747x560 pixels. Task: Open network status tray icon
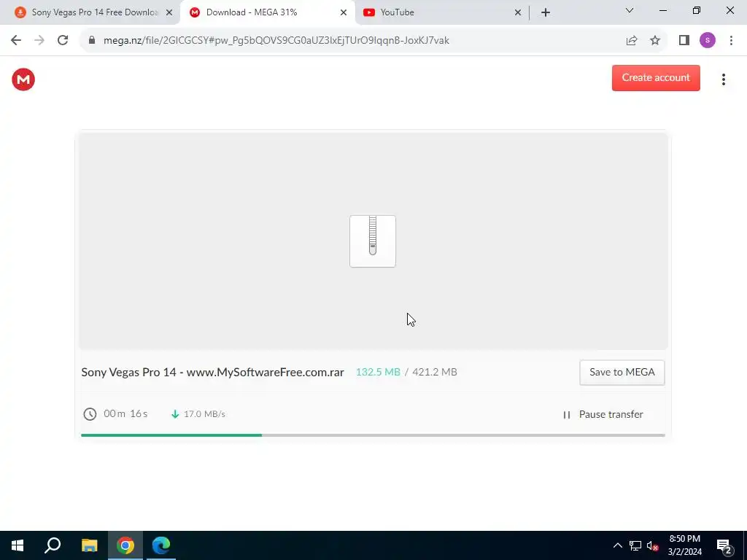635,545
